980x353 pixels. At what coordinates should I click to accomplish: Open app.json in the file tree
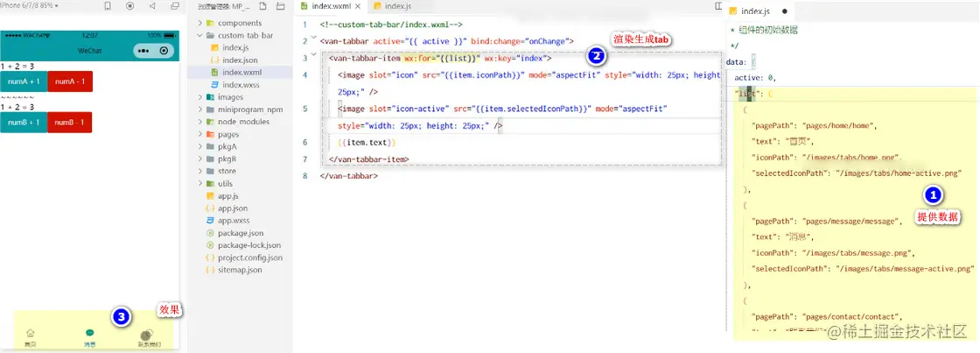point(233,208)
